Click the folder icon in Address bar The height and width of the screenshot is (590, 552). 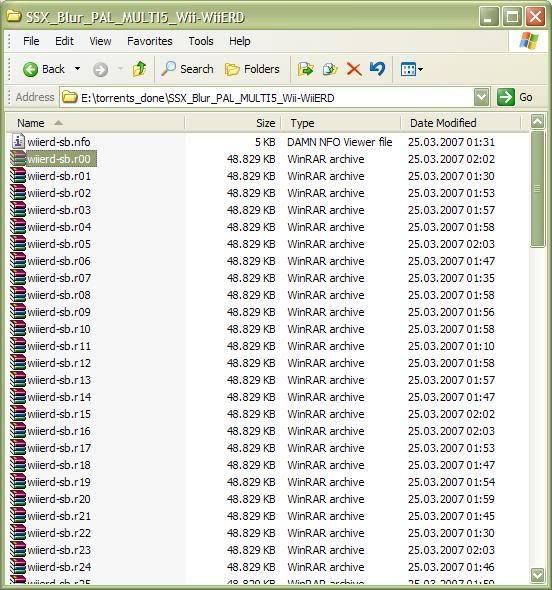point(70,97)
